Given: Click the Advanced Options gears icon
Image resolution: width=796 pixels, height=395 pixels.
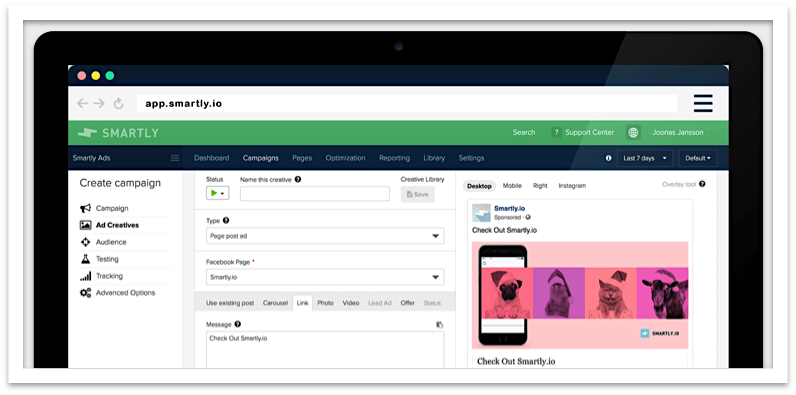Looking at the screenshot, I should [x=85, y=293].
